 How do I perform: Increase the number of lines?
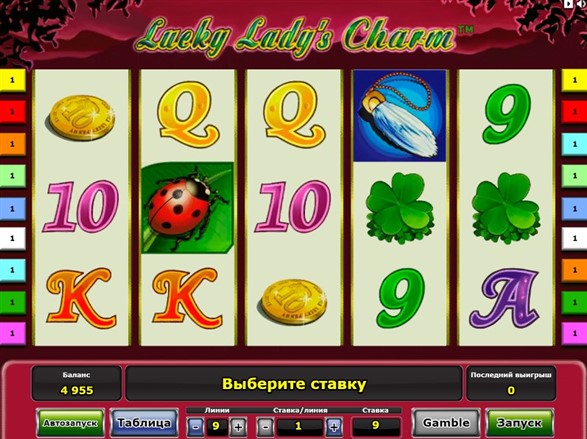point(238,426)
